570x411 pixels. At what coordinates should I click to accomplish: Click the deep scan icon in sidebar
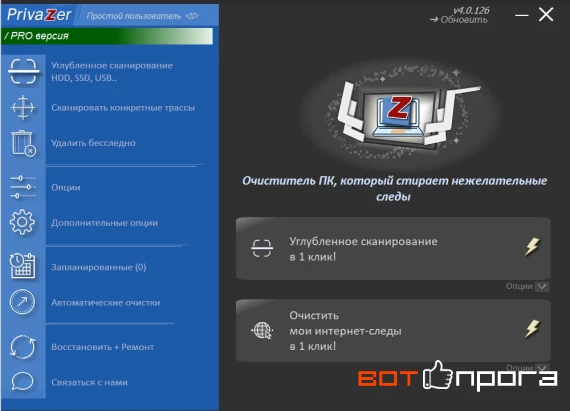[23, 72]
